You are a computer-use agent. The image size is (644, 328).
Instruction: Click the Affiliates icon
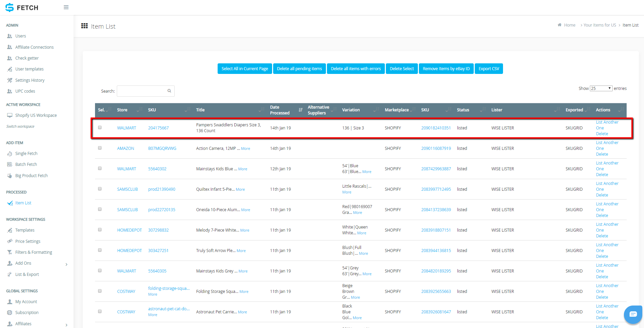10,324
